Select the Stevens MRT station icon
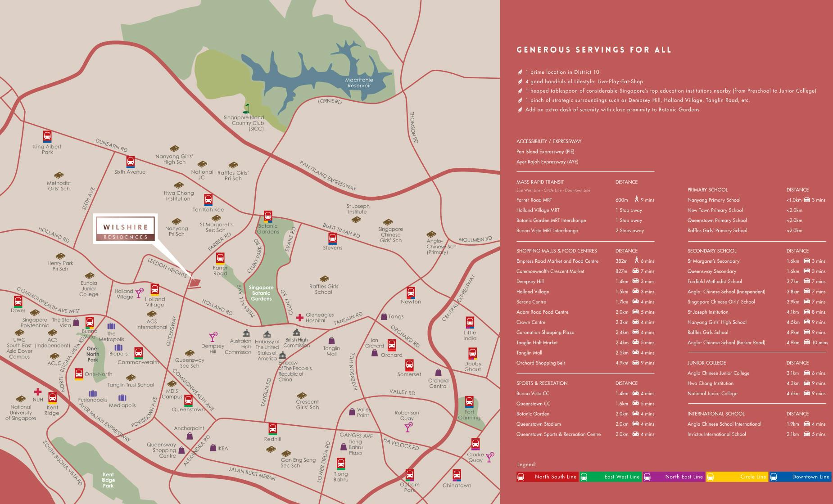The image size is (833, 504). [332, 238]
